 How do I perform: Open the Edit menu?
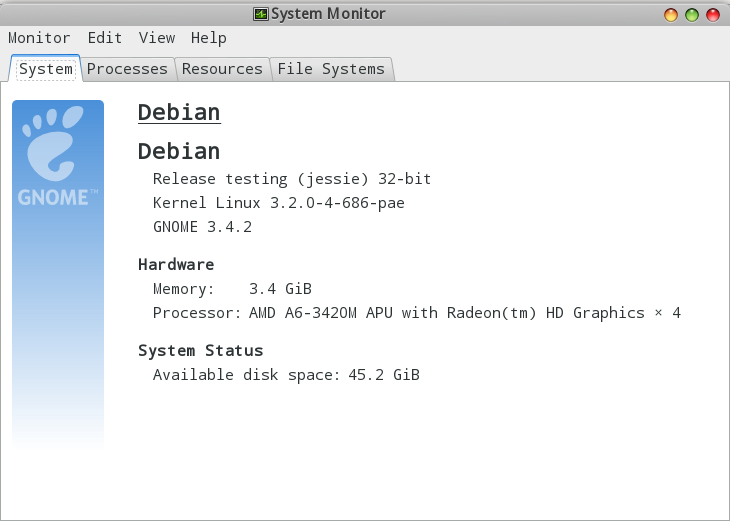[105, 38]
